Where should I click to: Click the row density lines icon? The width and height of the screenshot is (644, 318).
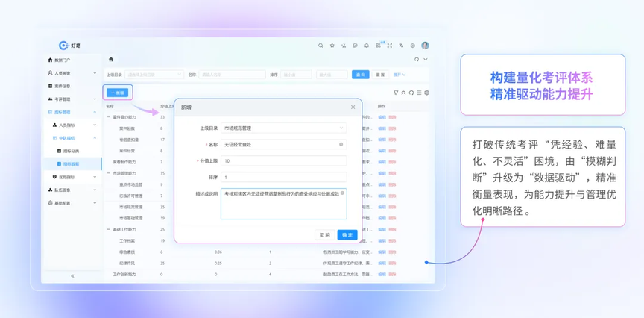click(419, 93)
